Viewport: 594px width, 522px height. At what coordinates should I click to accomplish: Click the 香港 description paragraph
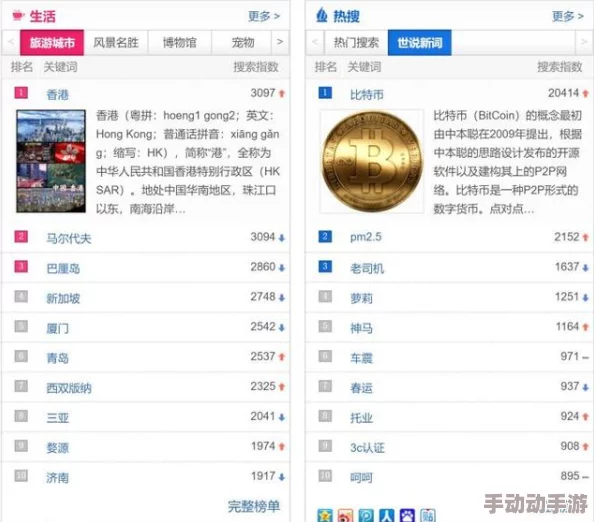188,162
